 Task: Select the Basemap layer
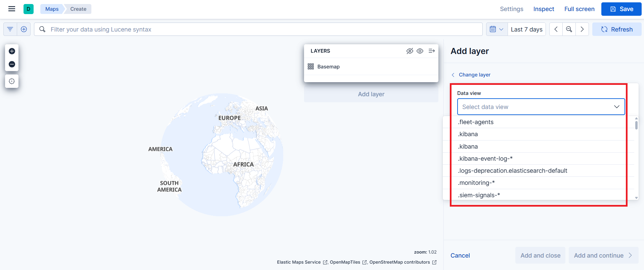tap(328, 66)
